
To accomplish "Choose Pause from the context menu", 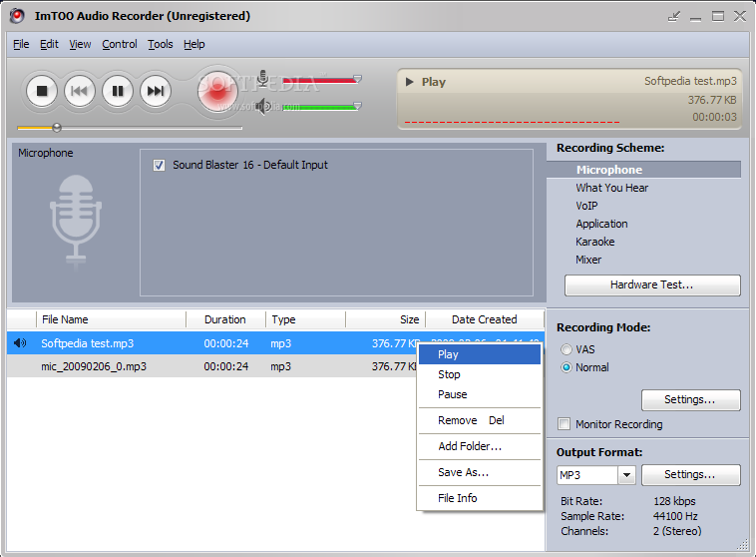I will [480, 394].
